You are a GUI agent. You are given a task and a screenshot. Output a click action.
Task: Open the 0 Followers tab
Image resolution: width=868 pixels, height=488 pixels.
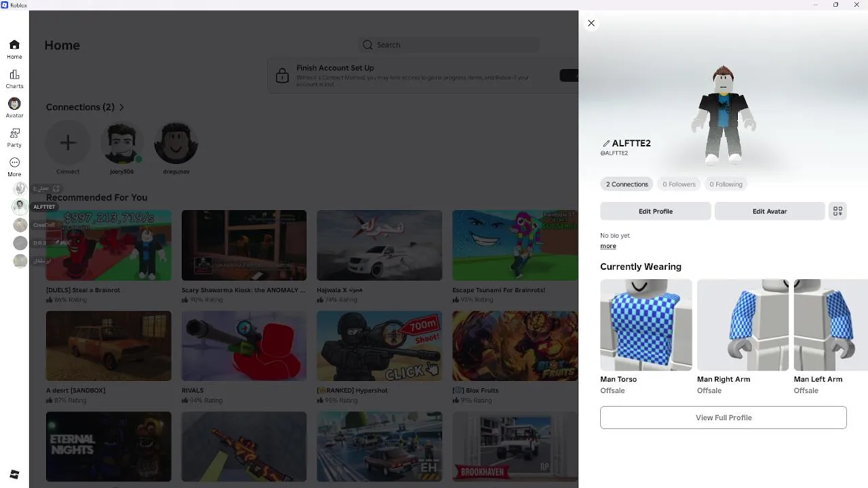coord(679,184)
